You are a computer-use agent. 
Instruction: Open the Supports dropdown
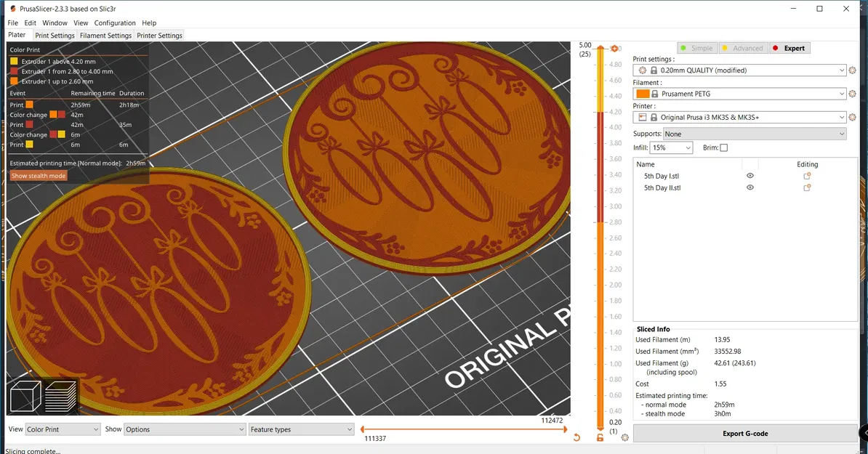pos(755,134)
